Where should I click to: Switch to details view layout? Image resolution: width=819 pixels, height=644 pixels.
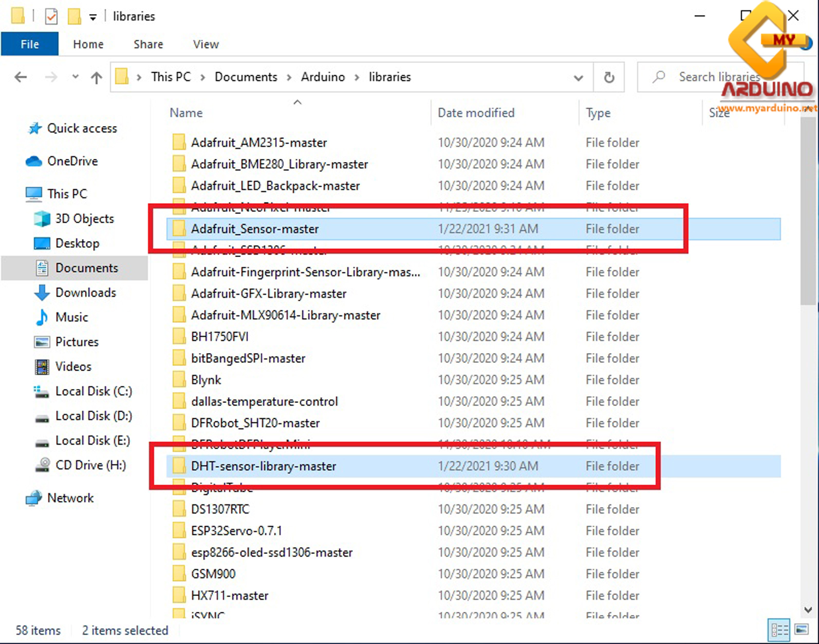pos(779,630)
